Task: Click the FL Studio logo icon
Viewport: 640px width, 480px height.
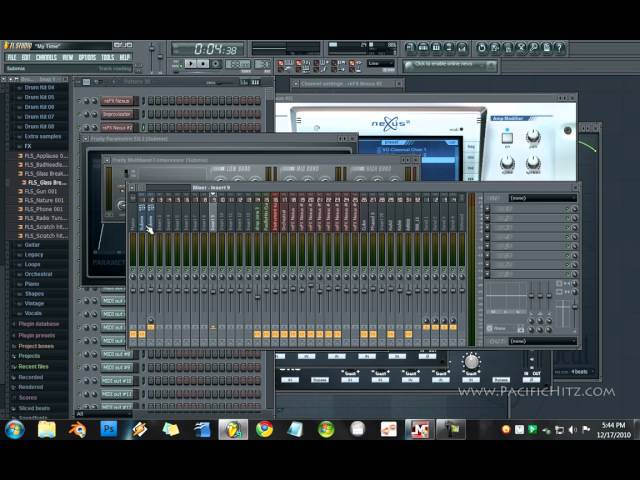Action: coord(18,46)
